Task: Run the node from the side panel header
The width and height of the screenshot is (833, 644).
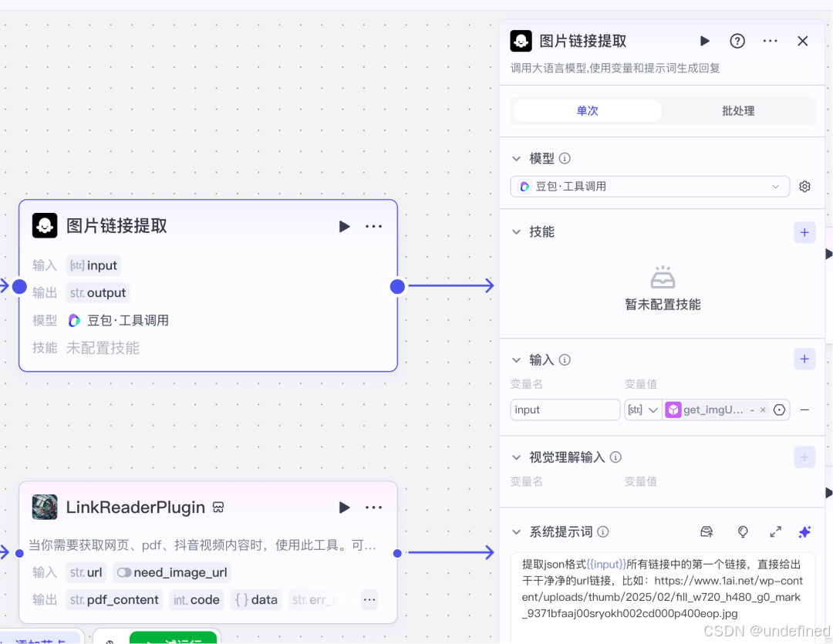Action: [705, 41]
